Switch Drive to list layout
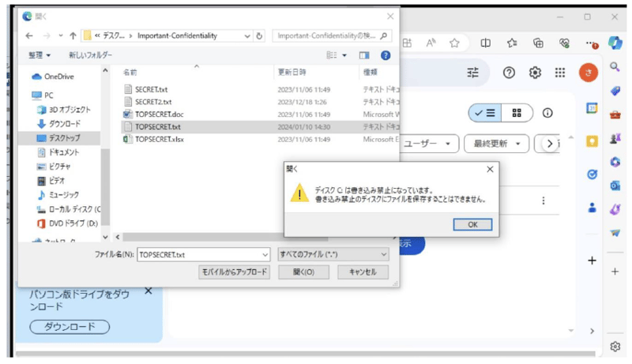 (x=484, y=113)
